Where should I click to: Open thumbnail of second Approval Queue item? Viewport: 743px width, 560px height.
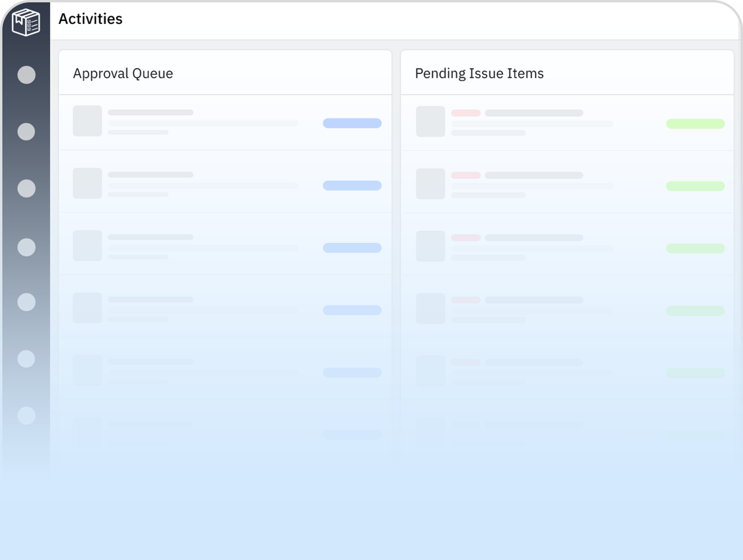click(x=87, y=183)
